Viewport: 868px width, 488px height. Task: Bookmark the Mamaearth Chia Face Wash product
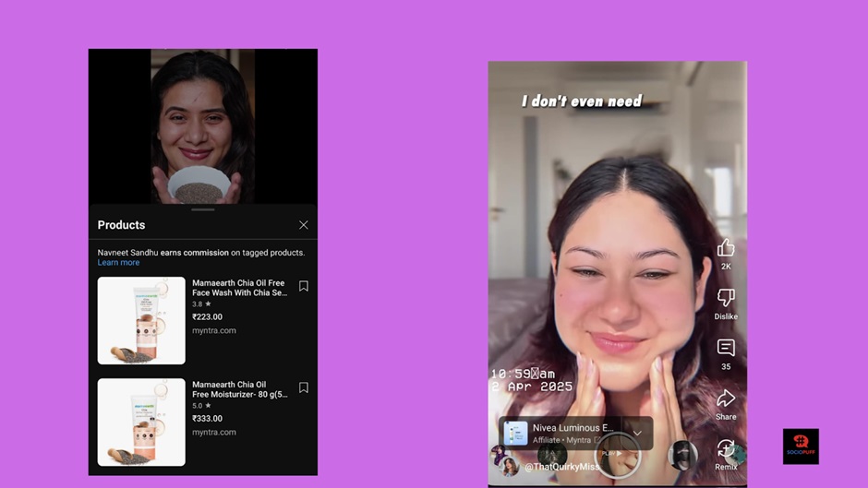click(304, 286)
